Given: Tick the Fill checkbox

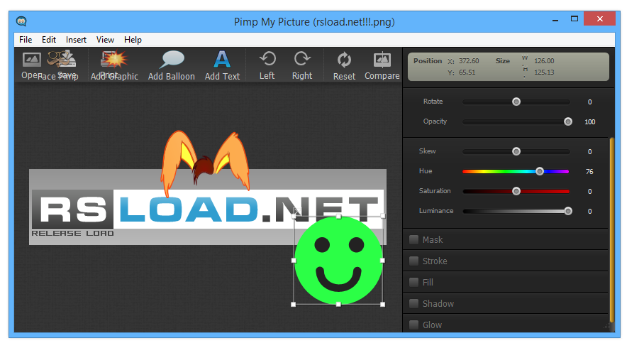Looking at the screenshot, I should 414,282.
